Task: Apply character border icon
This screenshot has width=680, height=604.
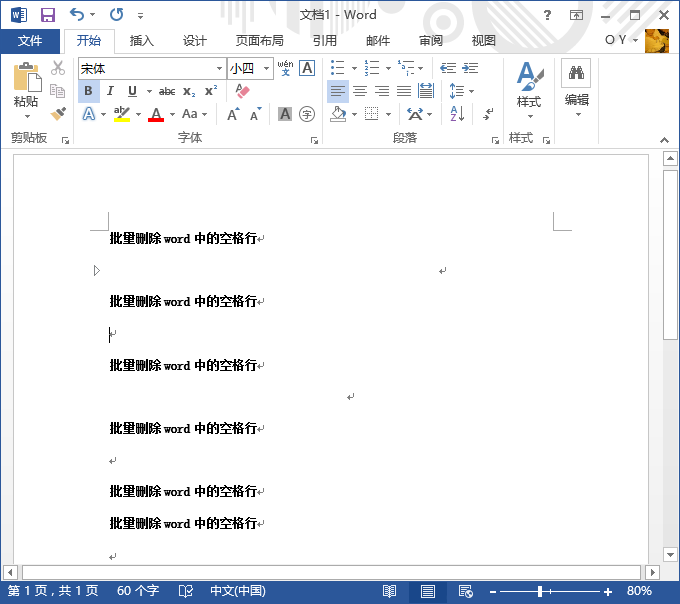Action: 307,68
